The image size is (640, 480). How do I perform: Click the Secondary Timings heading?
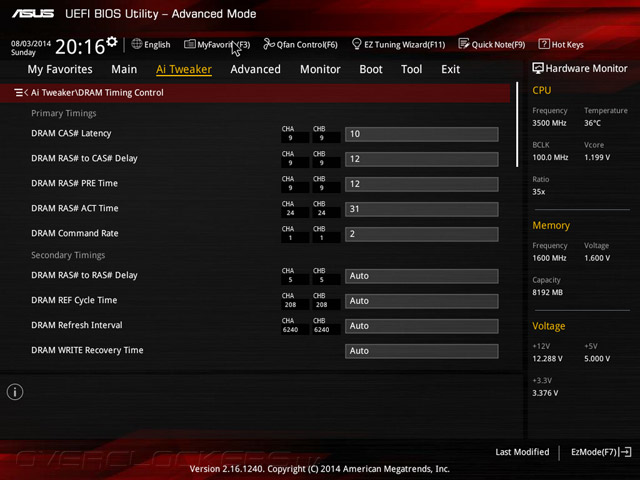tap(68, 255)
